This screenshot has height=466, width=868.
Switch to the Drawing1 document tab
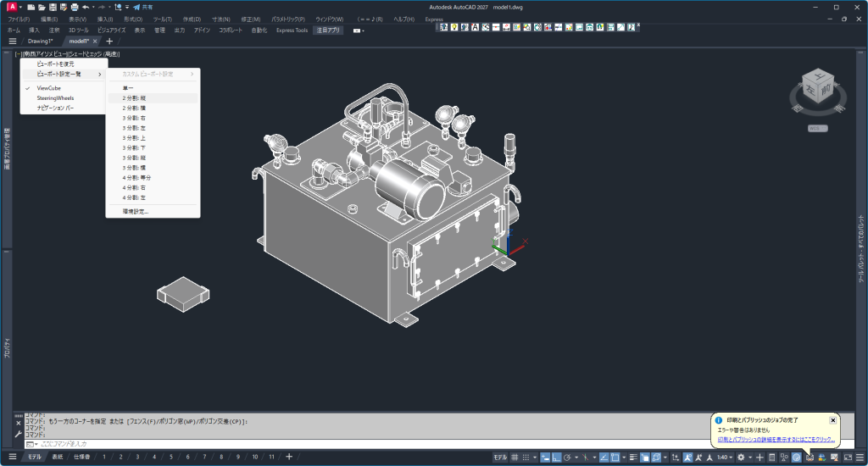coord(40,41)
